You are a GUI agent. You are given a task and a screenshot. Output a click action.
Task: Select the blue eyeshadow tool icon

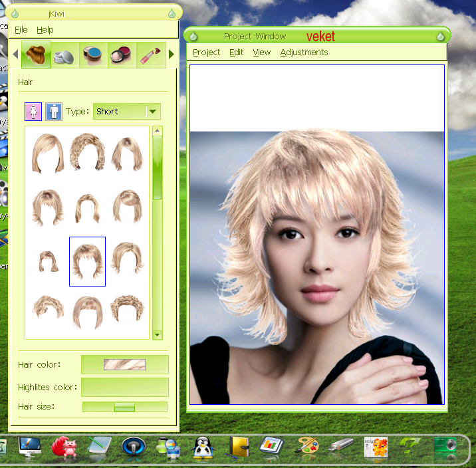click(x=93, y=55)
